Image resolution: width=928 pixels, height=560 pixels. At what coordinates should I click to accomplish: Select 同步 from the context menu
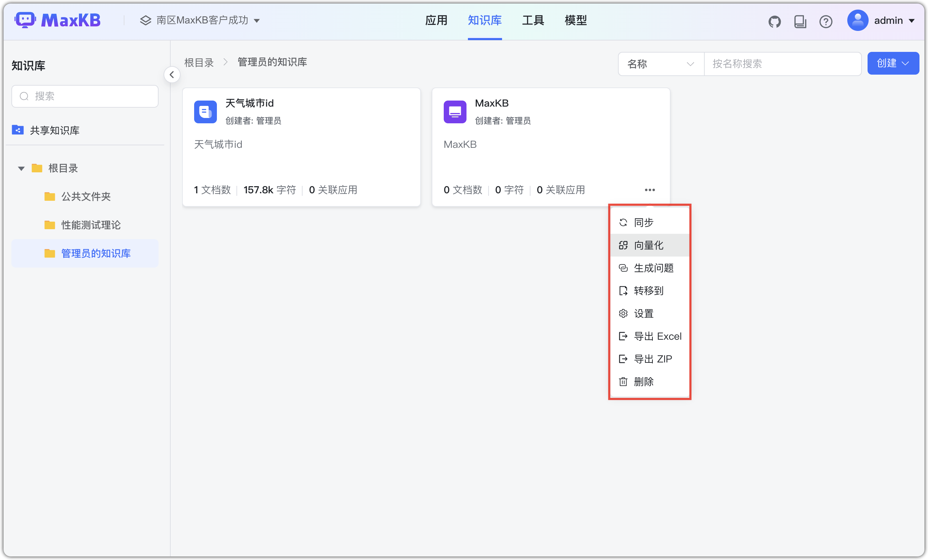[650, 222]
